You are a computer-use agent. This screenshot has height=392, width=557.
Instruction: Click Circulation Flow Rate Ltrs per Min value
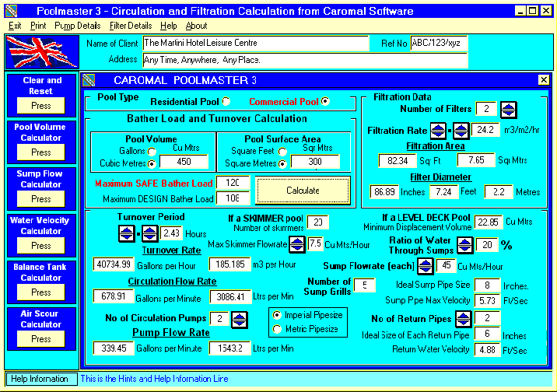(x=230, y=297)
